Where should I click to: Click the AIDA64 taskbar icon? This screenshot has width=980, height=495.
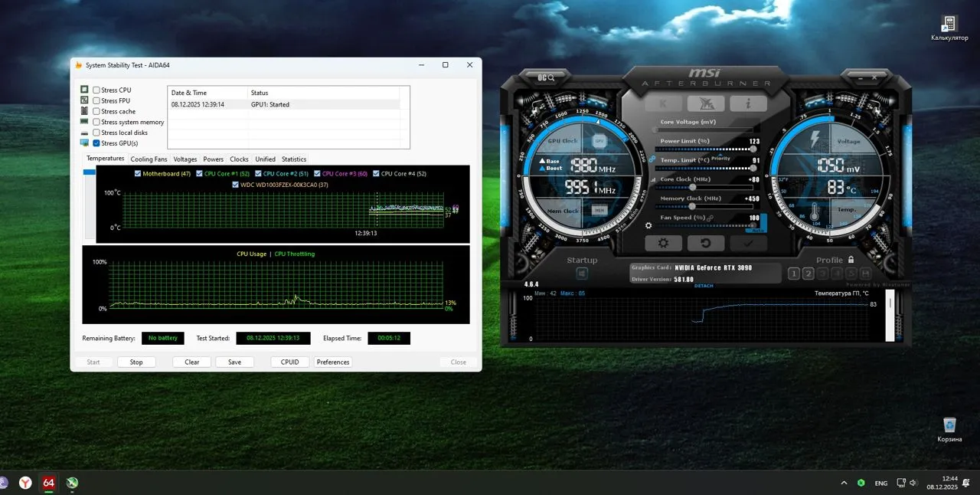49,483
